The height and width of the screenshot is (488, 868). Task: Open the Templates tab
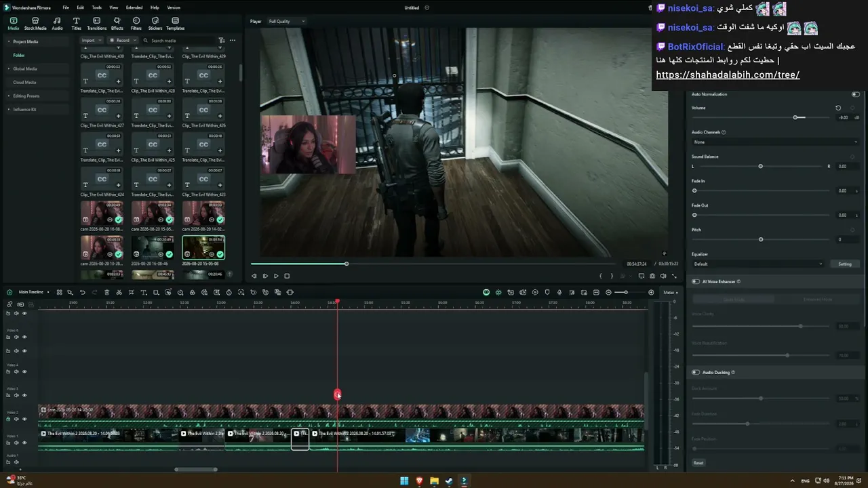[x=175, y=24]
